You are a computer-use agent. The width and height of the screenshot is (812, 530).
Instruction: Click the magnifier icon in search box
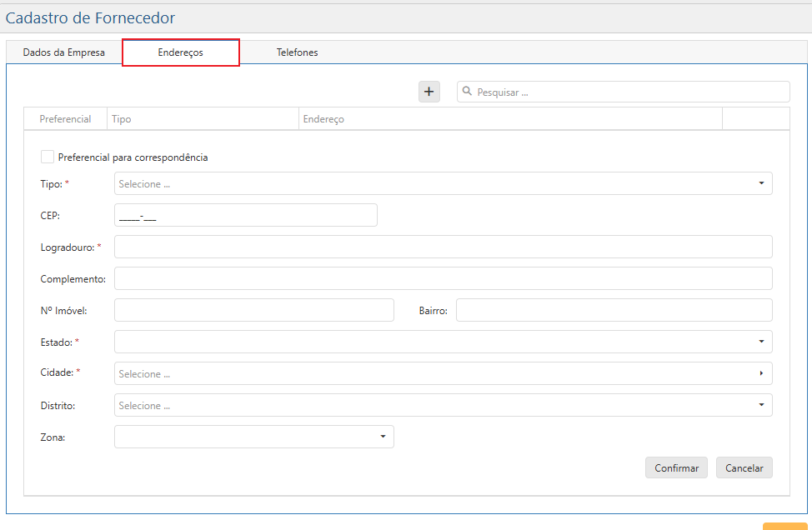468,92
